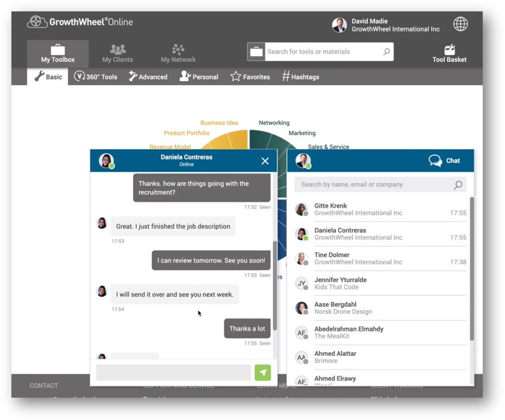Click the contact list scrollbar
Screen dimensions: 505x420
472,269
